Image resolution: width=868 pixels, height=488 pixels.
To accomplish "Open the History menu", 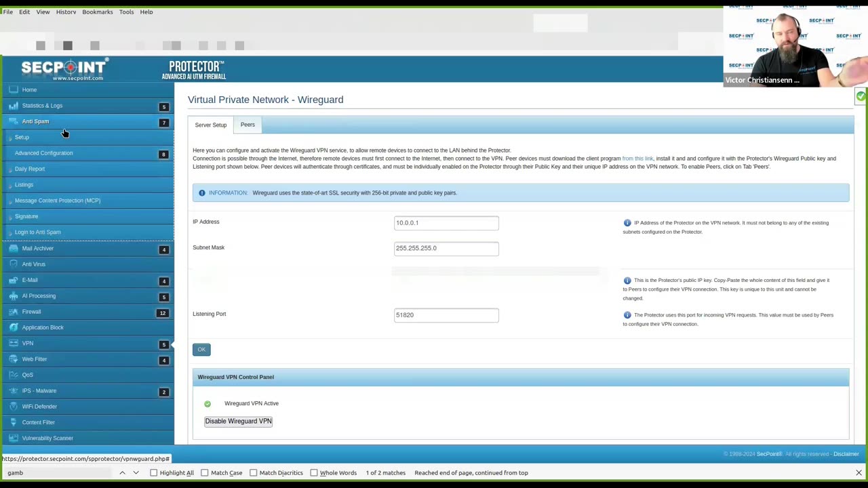I will 66,12.
